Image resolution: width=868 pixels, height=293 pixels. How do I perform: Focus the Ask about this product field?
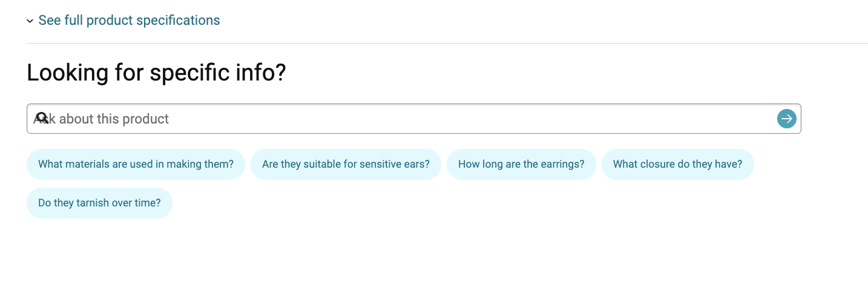coord(413,119)
